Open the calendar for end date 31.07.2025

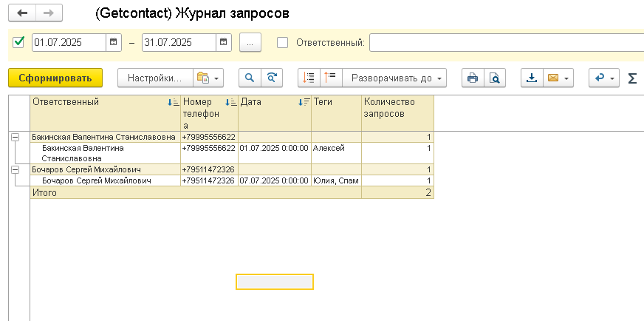coord(224,42)
